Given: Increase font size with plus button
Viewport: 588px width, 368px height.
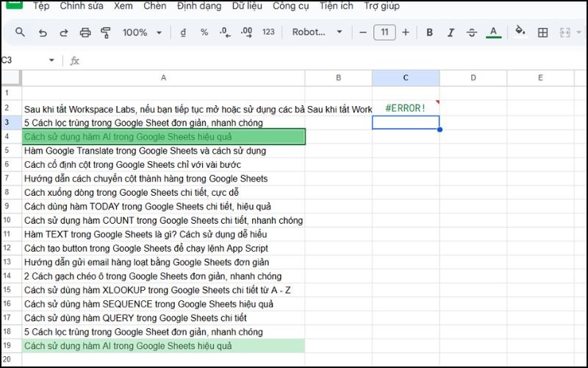Looking at the screenshot, I should pyautogui.click(x=406, y=32).
